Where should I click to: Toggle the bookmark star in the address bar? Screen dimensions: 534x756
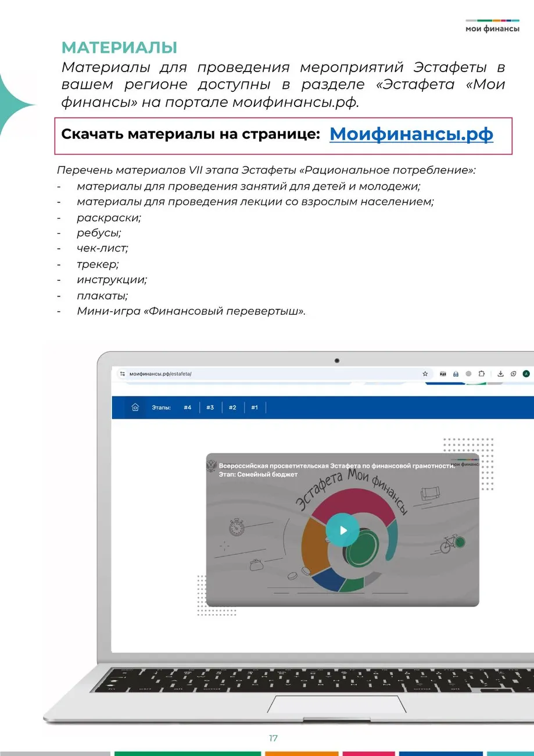click(425, 374)
